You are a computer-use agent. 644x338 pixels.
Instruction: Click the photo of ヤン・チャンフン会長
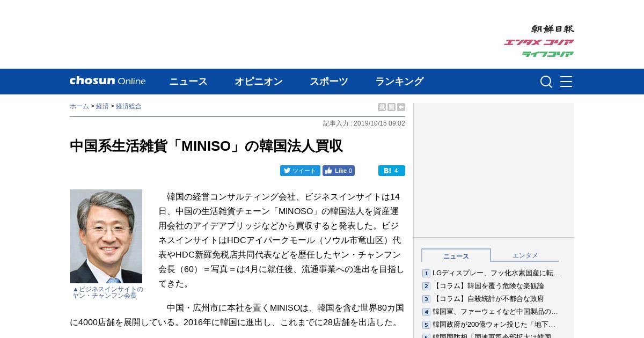point(106,236)
